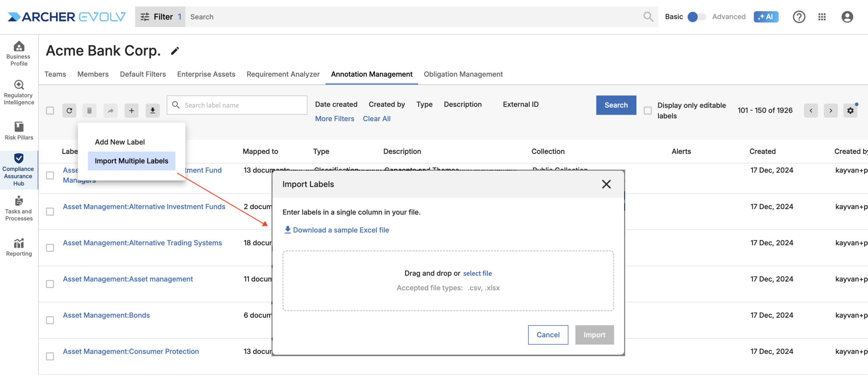
Task: Click the AI assistant button
Action: coord(766,17)
